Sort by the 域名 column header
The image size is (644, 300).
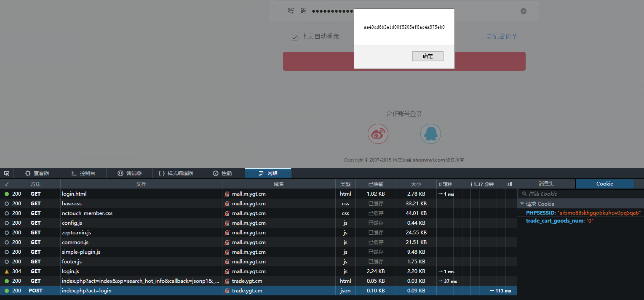(x=278, y=184)
